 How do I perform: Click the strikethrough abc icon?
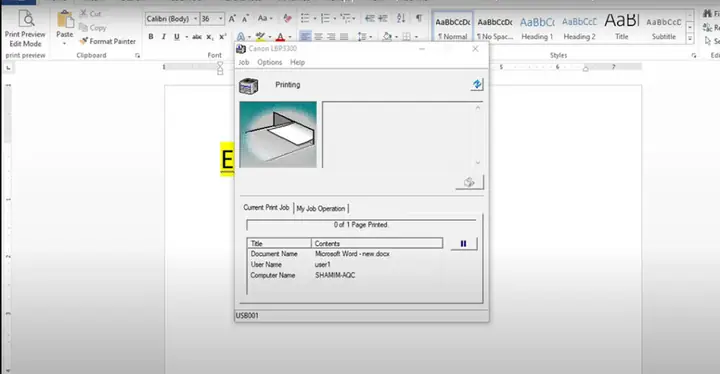pyautogui.click(x=197, y=37)
